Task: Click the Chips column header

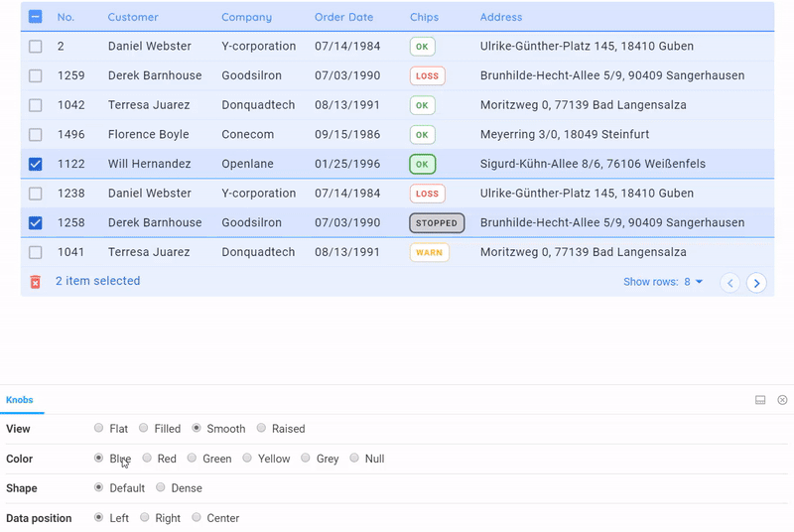Action: point(425,17)
